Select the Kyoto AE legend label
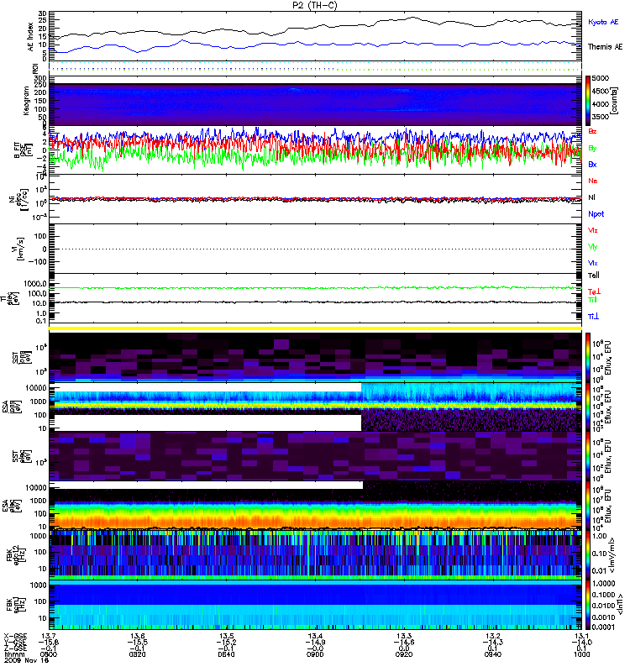Viewport: 630px width, 672px height. [603, 22]
